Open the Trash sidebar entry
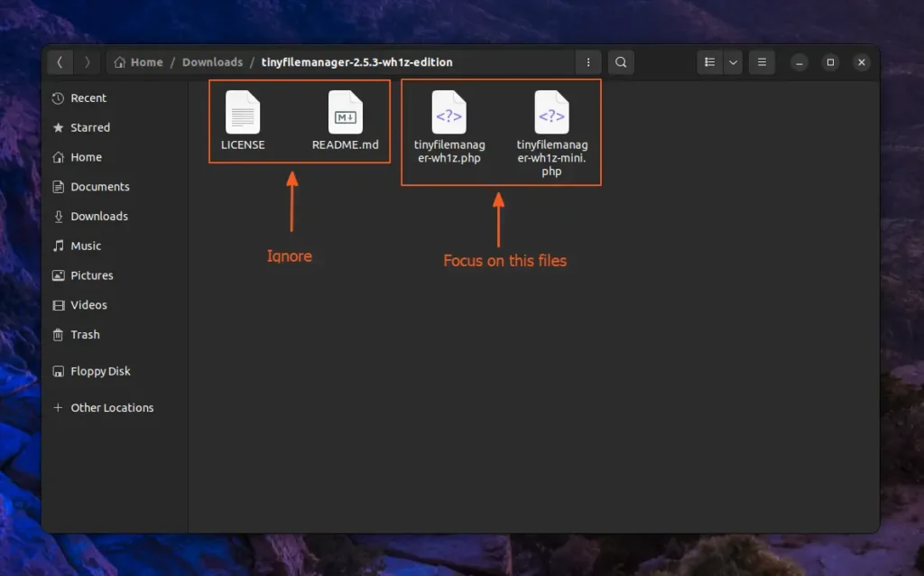This screenshot has width=924, height=576. click(85, 335)
